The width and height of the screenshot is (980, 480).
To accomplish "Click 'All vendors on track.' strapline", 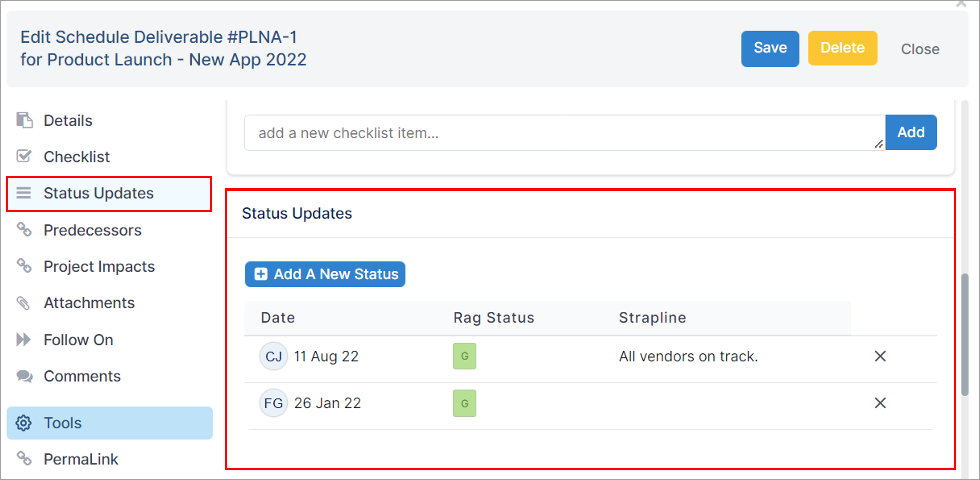I will click(x=688, y=356).
